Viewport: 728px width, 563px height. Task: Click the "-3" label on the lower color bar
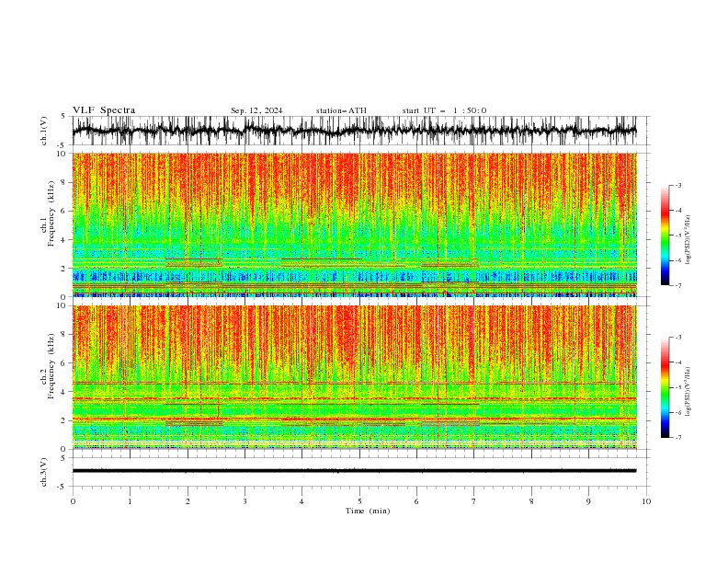[x=678, y=338]
